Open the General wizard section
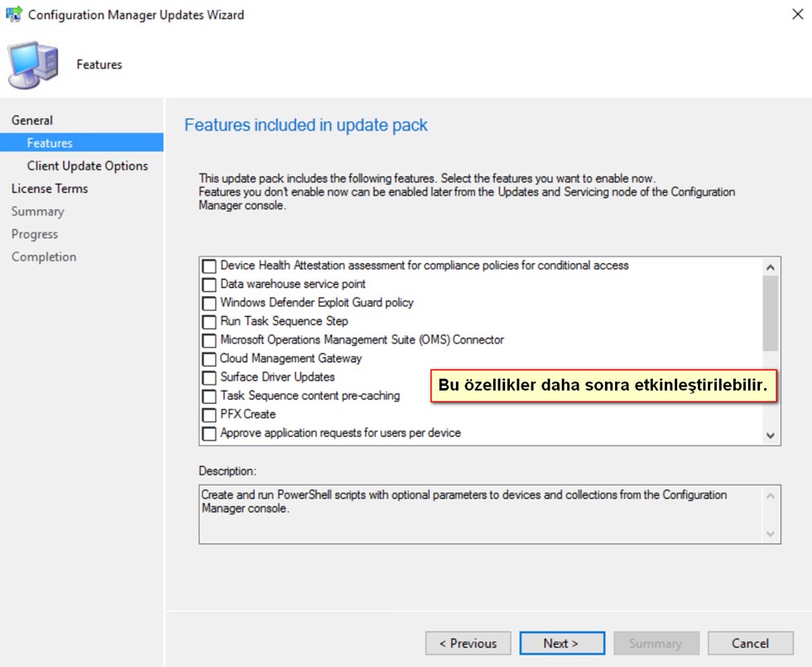The width and height of the screenshot is (812, 667). [x=32, y=120]
